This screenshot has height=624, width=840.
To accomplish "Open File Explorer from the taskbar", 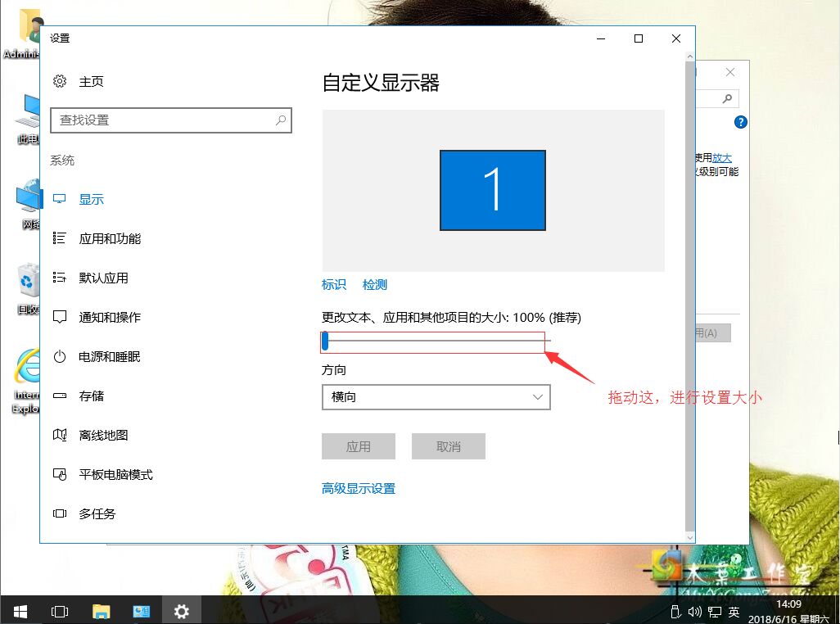I will click(101, 611).
